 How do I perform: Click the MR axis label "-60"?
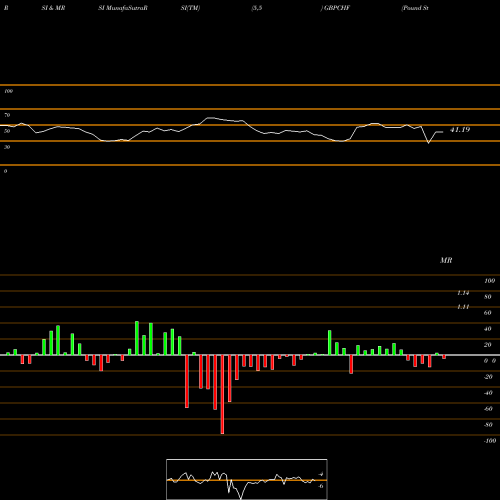click(x=488, y=409)
